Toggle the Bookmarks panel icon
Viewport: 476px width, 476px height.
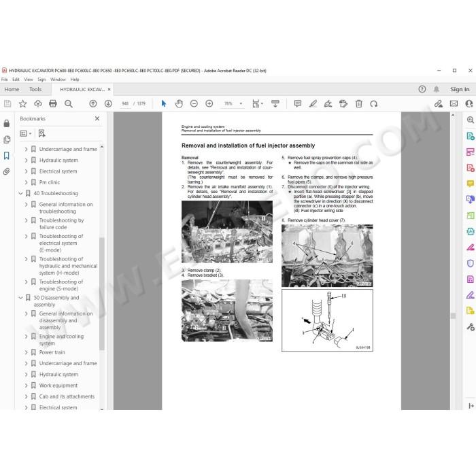[6, 156]
